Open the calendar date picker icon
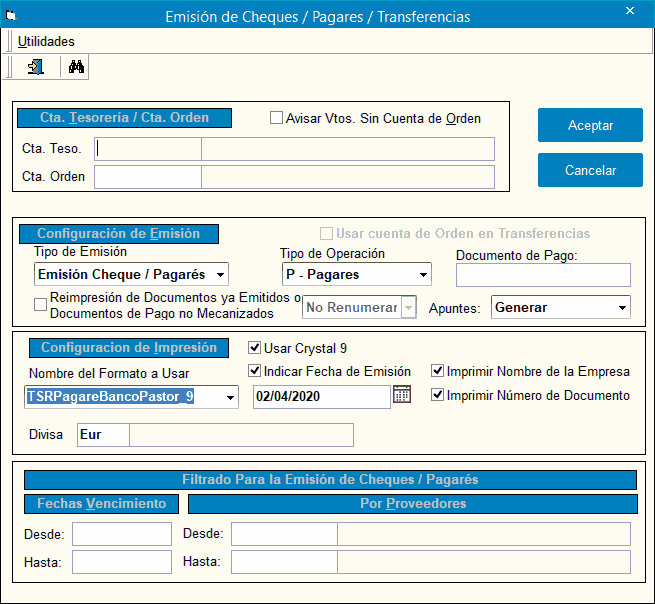 402,395
